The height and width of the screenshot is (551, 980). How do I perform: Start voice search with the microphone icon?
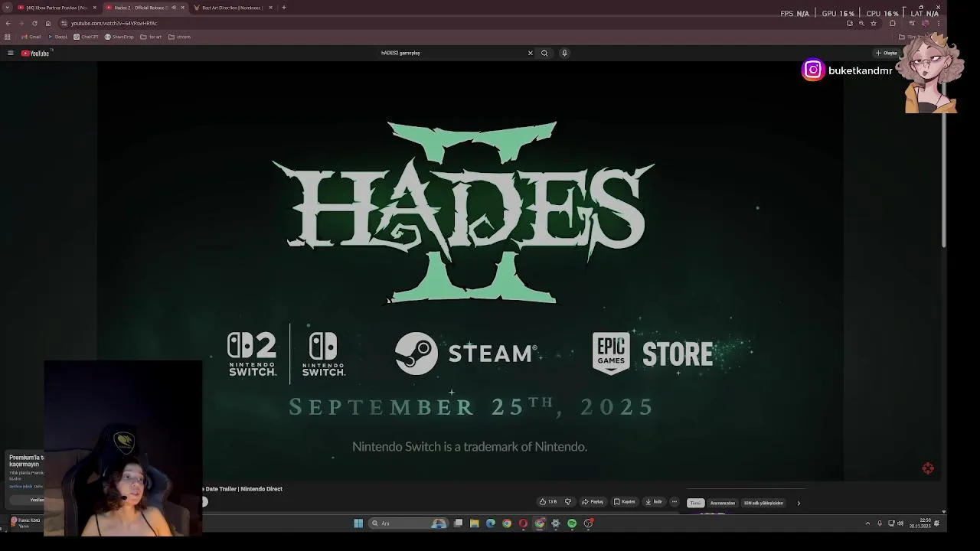[x=564, y=53]
